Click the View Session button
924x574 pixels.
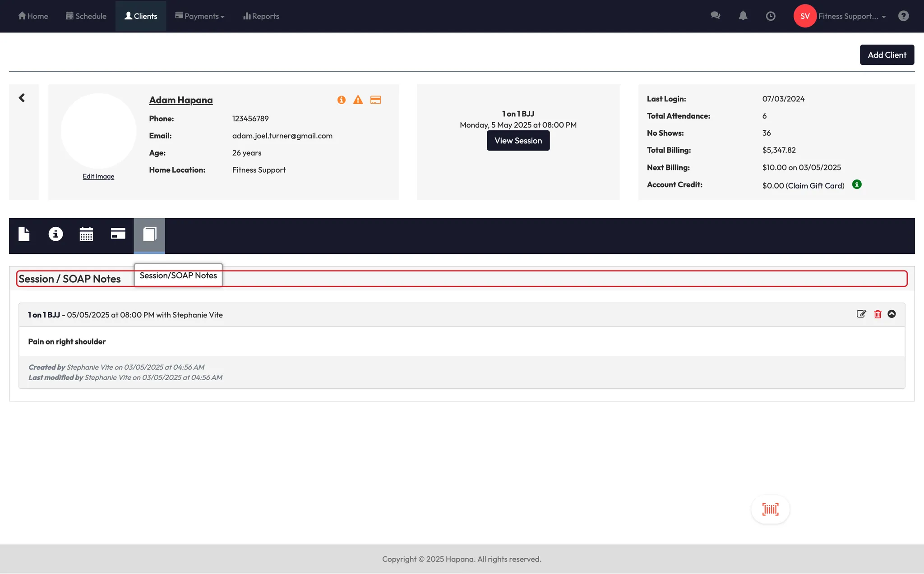[x=518, y=141]
